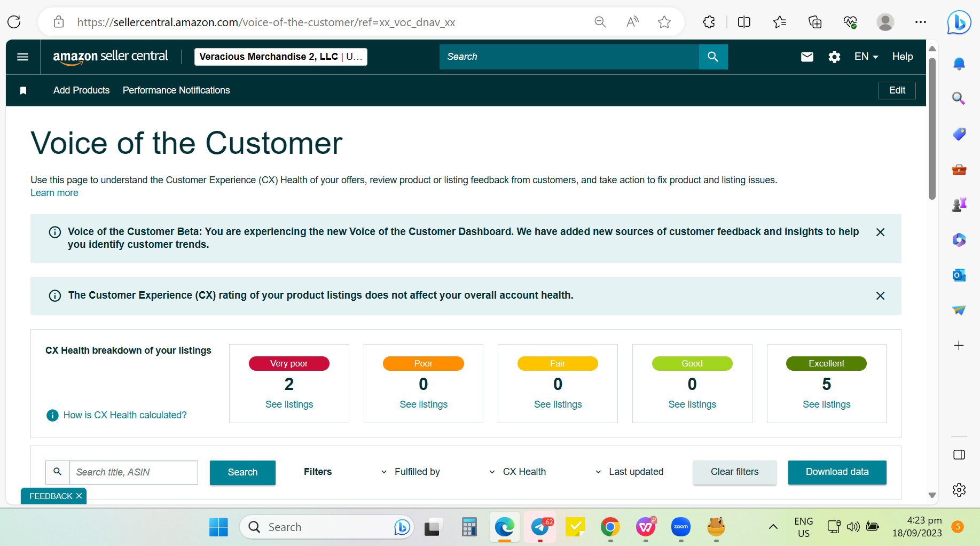Click the browser profile avatar
The image size is (980, 546).
point(885,22)
